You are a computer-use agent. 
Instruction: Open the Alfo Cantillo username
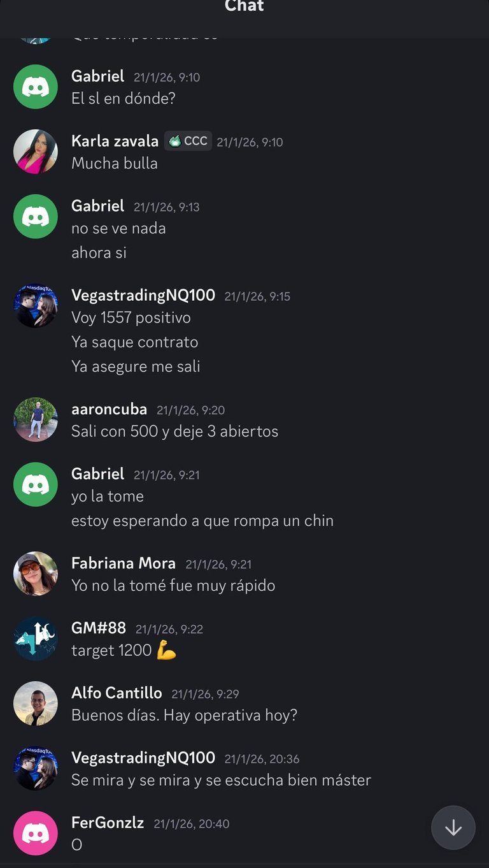117,693
